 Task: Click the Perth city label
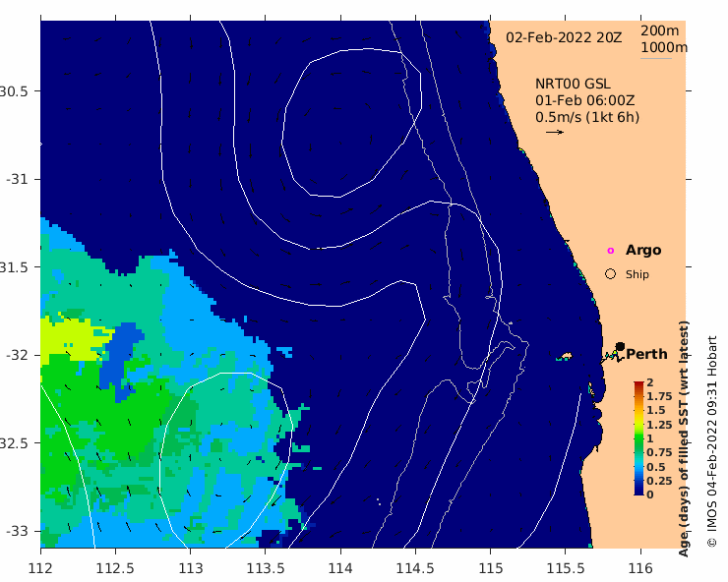pyautogui.click(x=646, y=354)
